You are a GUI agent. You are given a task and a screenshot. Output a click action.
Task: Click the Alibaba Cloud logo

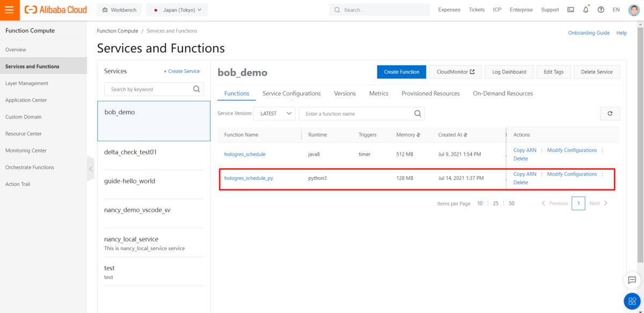pos(56,10)
